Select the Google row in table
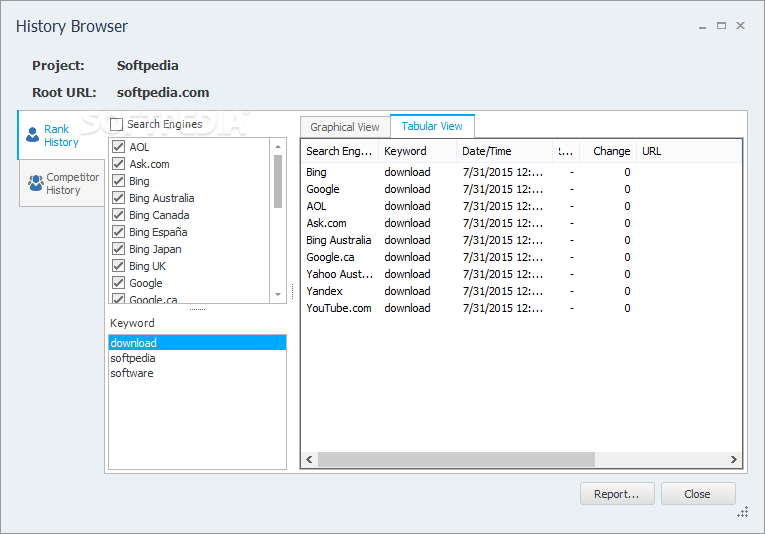 pos(521,189)
